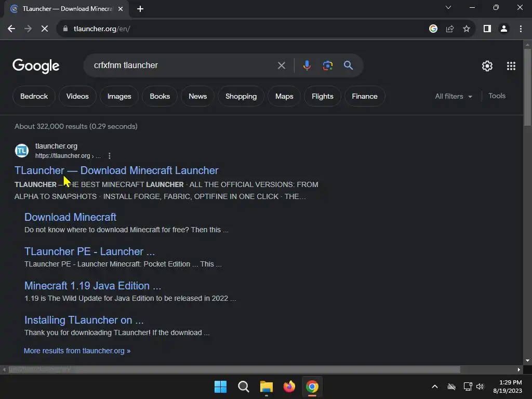
Task: Open Google account icon in address bar
Action: click(x=433, y=29)
